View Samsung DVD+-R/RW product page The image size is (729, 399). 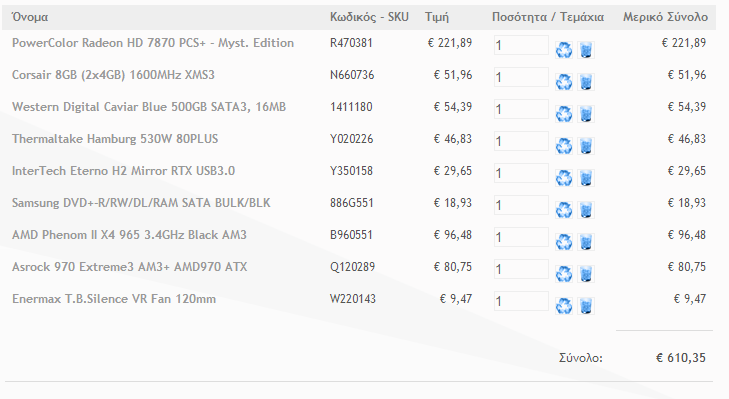tap(141, 203)
